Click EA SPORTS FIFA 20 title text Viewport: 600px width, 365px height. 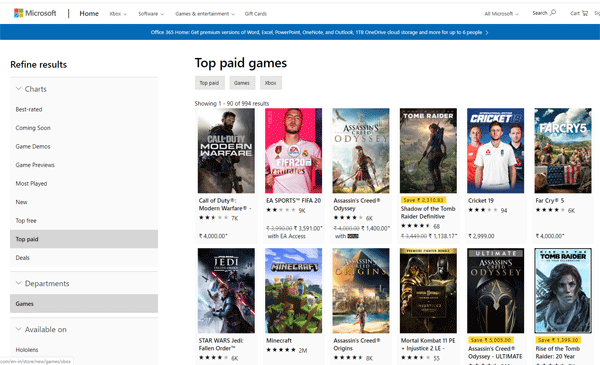coord(293,200)
